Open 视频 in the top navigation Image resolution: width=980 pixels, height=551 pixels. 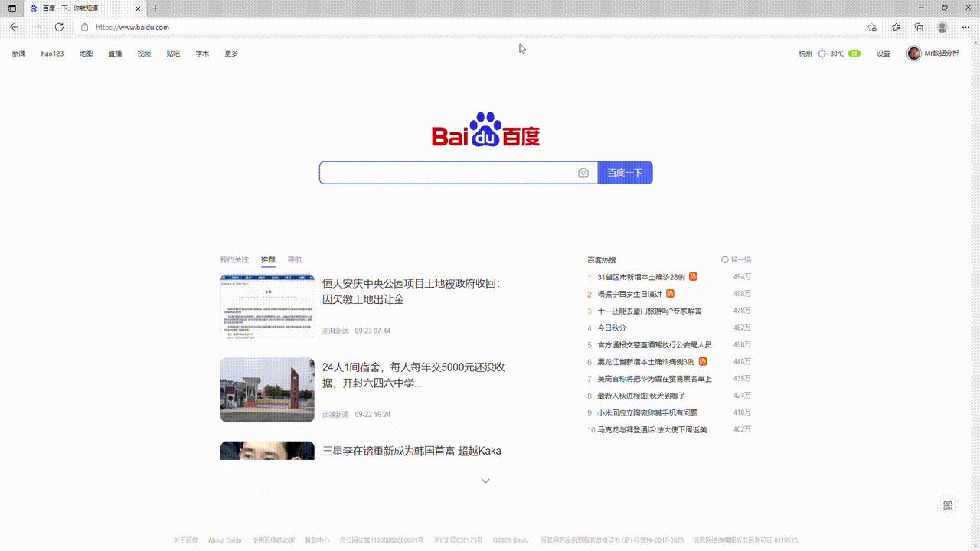tap(144, 54)
